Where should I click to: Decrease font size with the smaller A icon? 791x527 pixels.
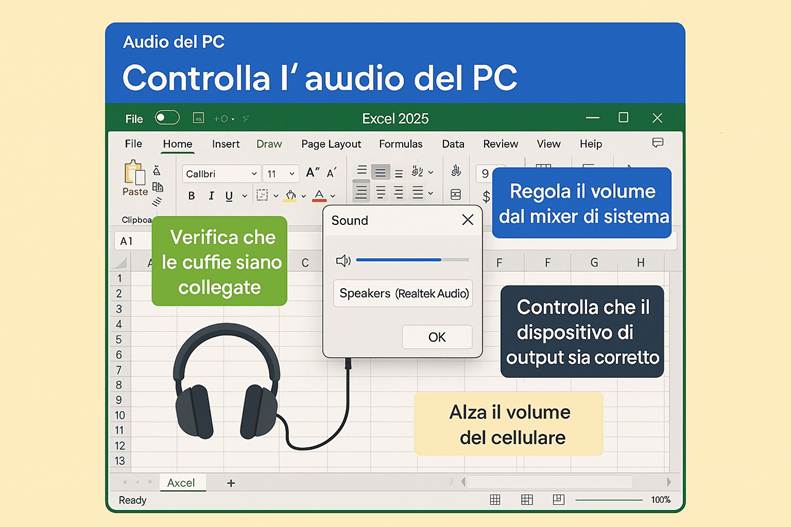[331, 173]
